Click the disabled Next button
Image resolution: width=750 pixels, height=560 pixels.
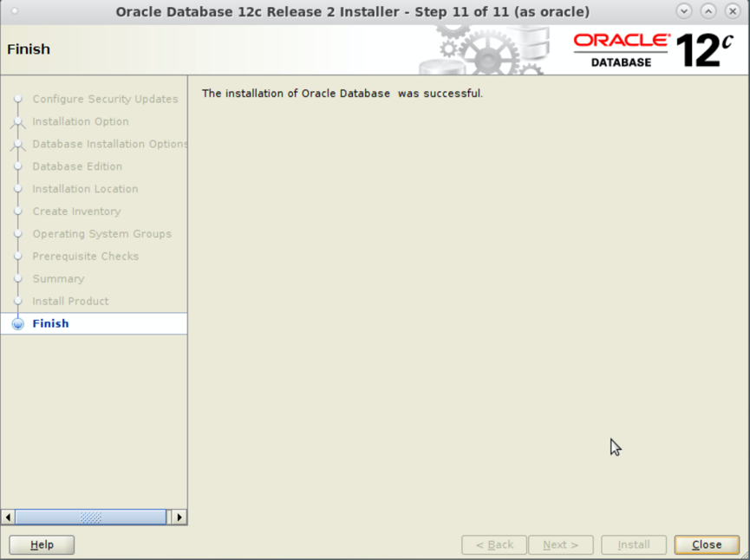click(561, 544)
